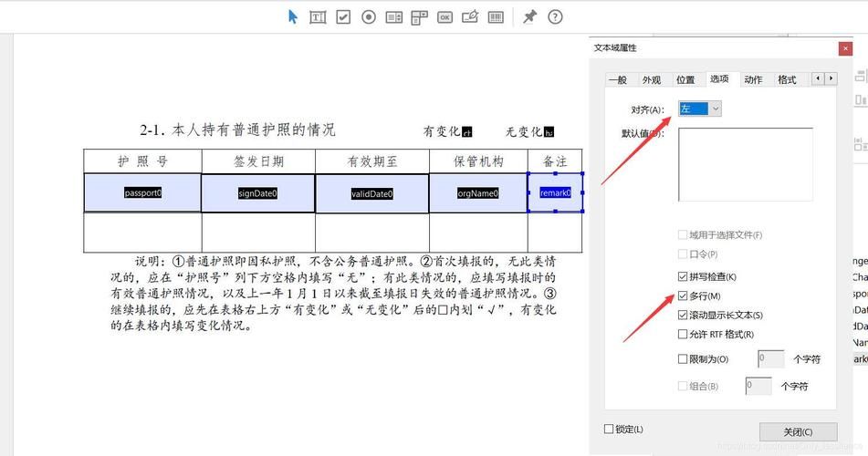
Task: Click the 备注 column header text
Action: [555, 161]
